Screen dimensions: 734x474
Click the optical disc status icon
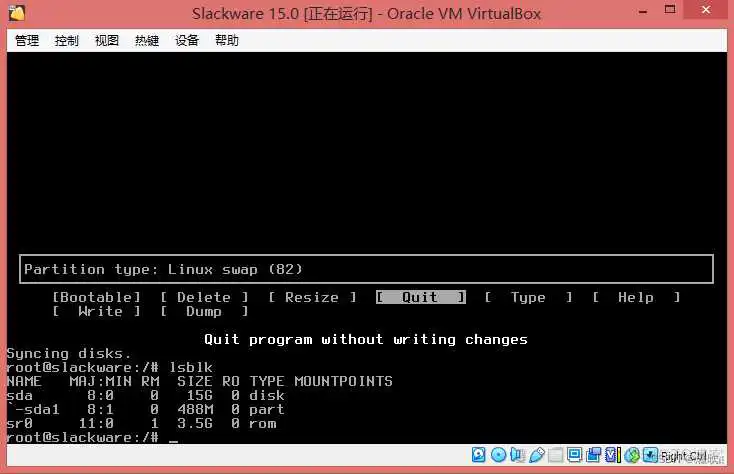498,454
